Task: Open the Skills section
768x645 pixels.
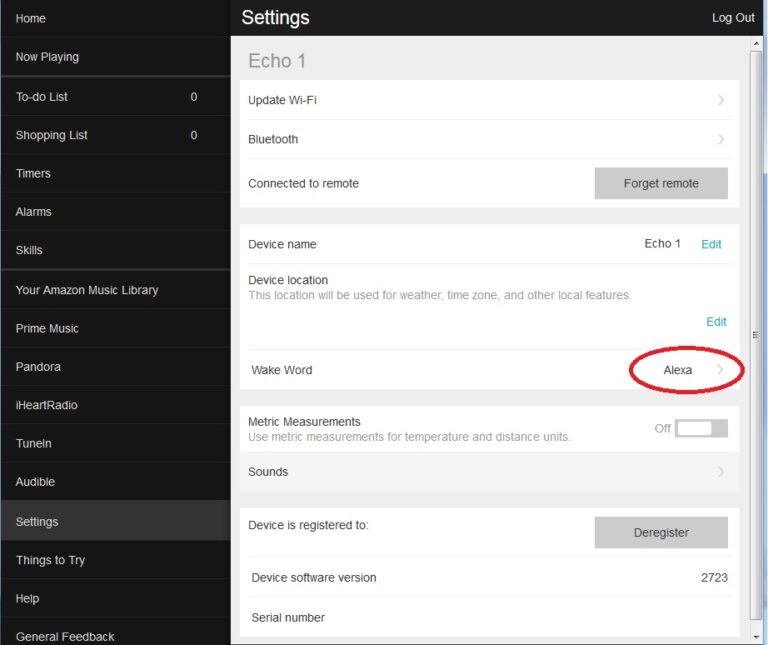Action: click(29, 250)
